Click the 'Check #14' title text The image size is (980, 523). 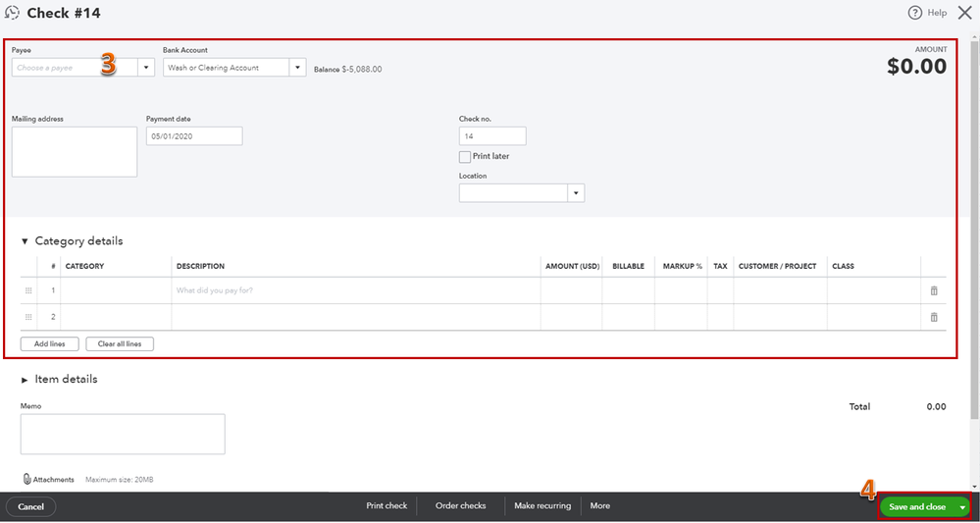(64, 13)
